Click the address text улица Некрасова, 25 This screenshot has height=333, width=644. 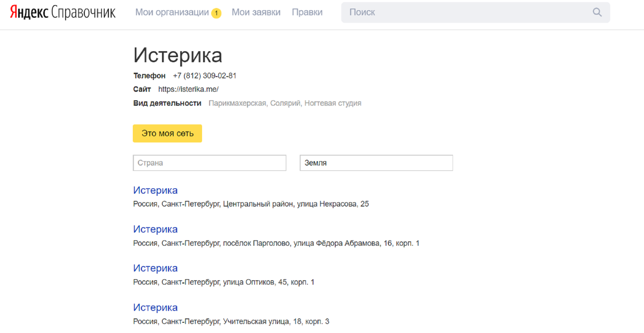(333, 204)
